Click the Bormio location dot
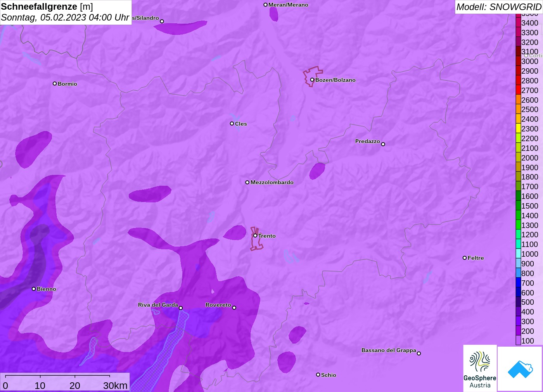 55,83
